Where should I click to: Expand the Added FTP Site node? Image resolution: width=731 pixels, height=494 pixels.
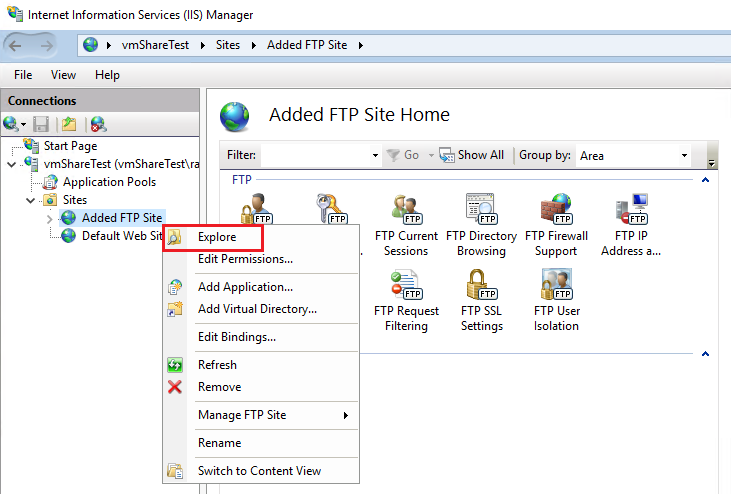[x=49, y=218]
